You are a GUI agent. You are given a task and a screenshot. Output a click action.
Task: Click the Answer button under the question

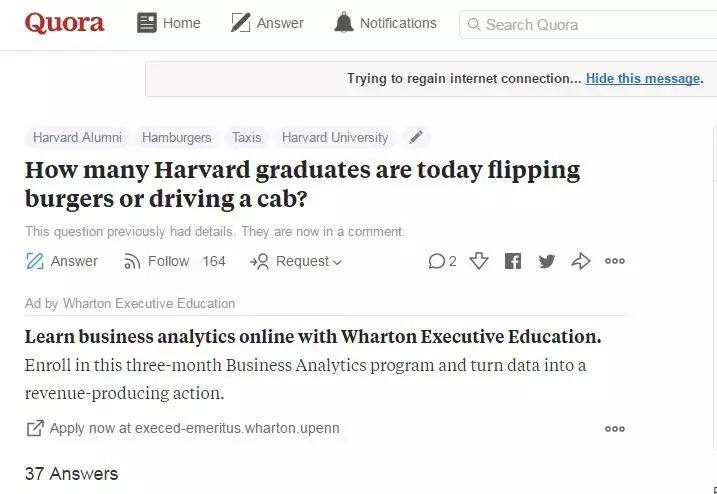[x=61, y=261]
